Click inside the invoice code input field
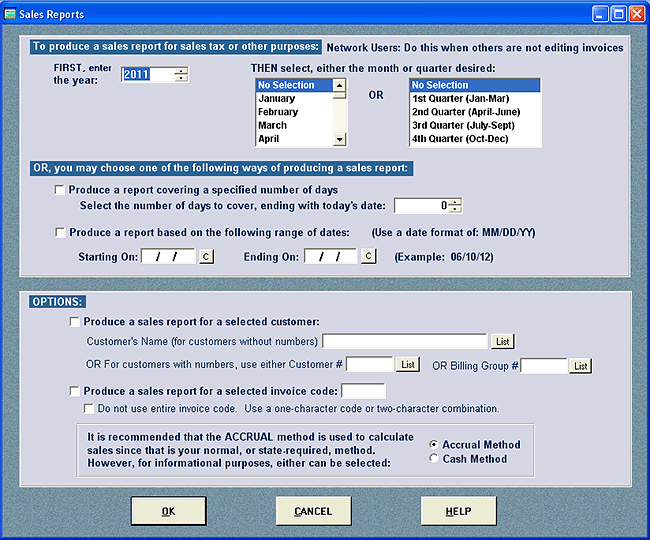The width and height of the screenshot is (650, 540). pyautogui.click(x=363, y=391)
